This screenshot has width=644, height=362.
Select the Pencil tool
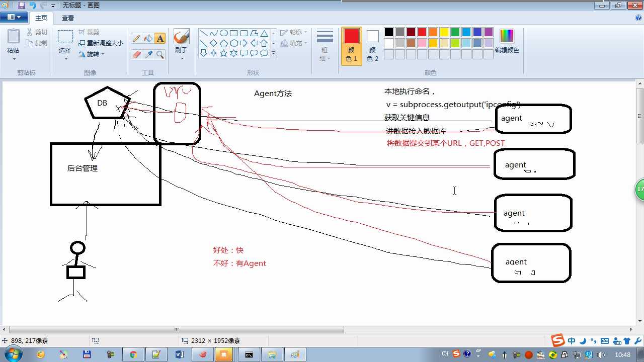click(136, 39)
